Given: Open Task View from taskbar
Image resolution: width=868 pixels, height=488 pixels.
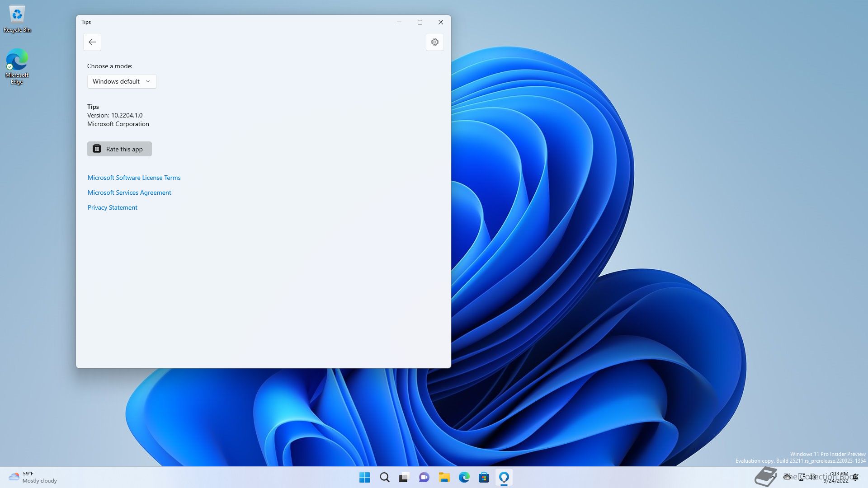Looking at the screenshot, I should pyautogui.click(x=404, y=477).
